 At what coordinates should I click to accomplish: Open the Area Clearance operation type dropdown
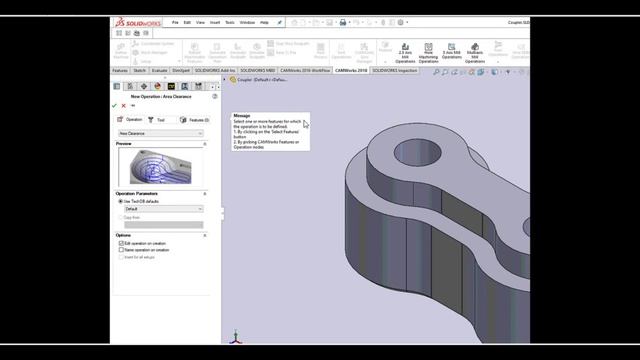(160, 133)
